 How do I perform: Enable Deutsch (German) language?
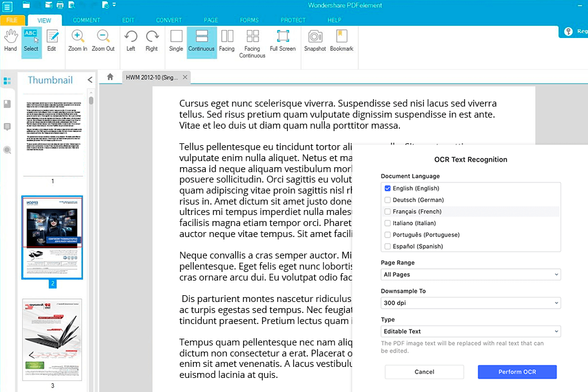tap(388, 200)
